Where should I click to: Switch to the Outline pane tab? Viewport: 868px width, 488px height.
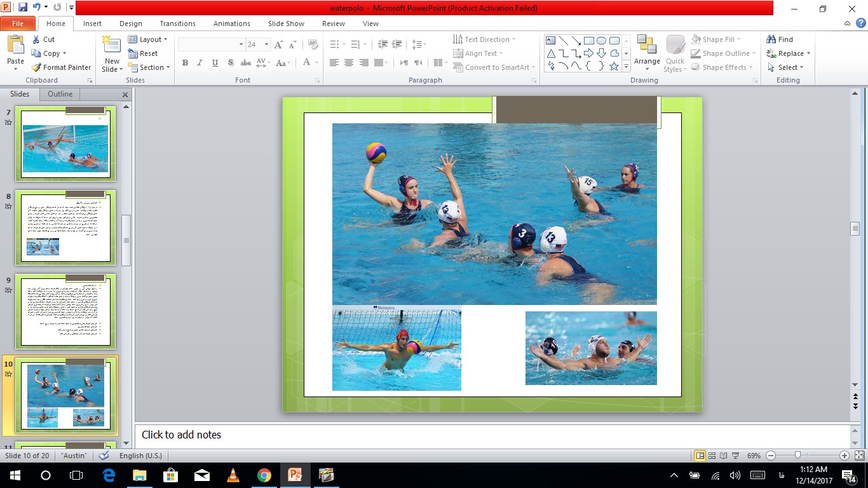click(60, 94)
